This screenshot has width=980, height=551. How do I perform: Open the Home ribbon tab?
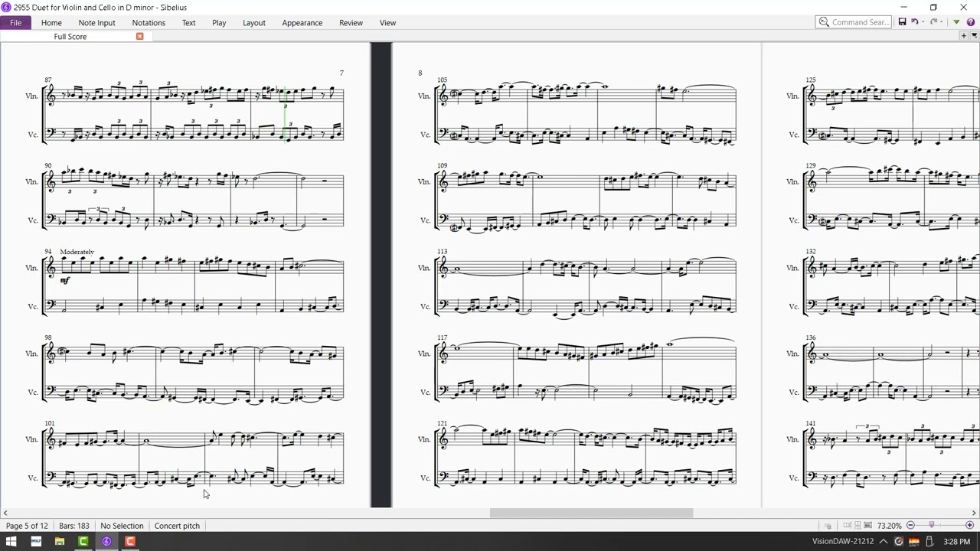(x=51, y=23)
